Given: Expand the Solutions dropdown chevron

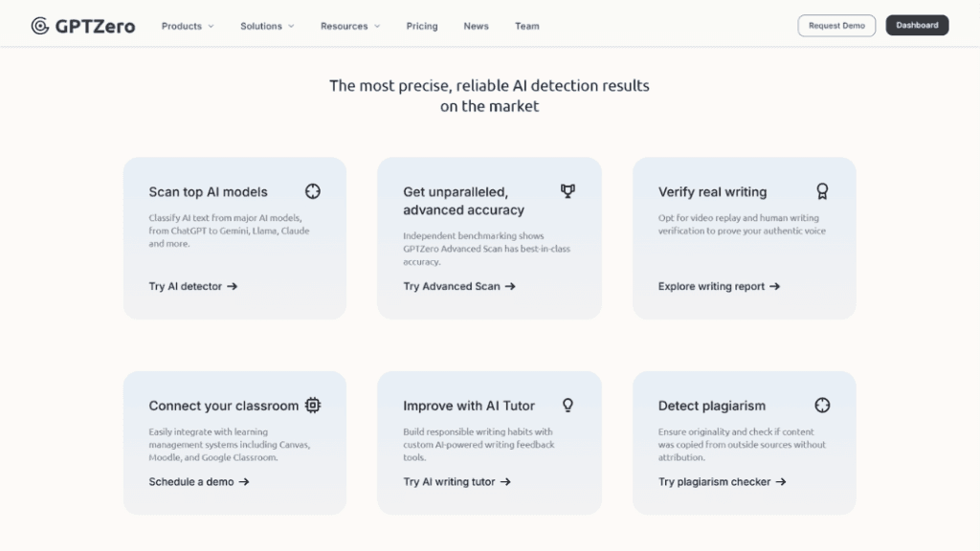Looking at the screenshot, I should [x=291, y=26].
